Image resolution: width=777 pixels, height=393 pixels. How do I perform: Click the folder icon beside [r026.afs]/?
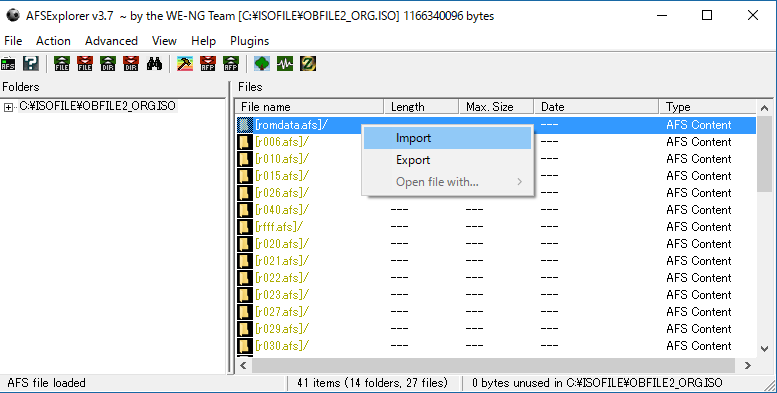[245, 193]
